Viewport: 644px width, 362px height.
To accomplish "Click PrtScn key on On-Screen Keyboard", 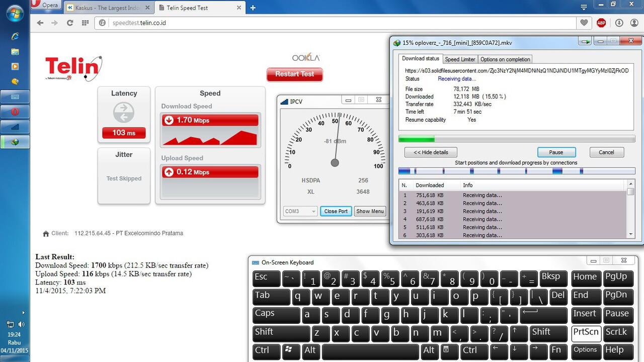I will (586, 333).
